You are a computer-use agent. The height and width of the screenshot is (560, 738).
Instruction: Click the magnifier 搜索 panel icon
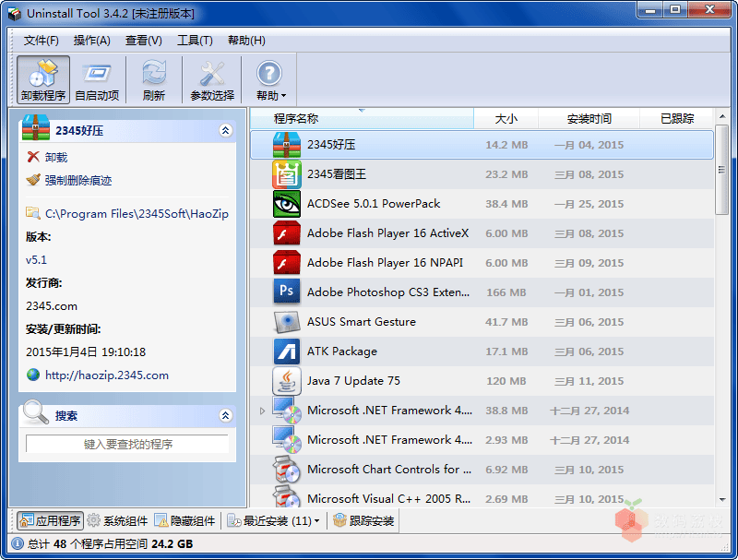click(36, 412)
